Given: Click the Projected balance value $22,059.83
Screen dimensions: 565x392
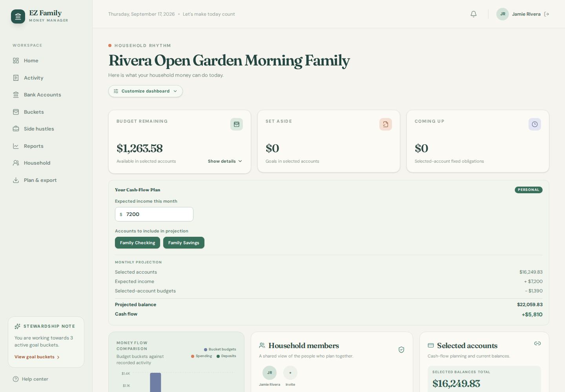Looking at the screenshot, I should click(x=530, y=305).
